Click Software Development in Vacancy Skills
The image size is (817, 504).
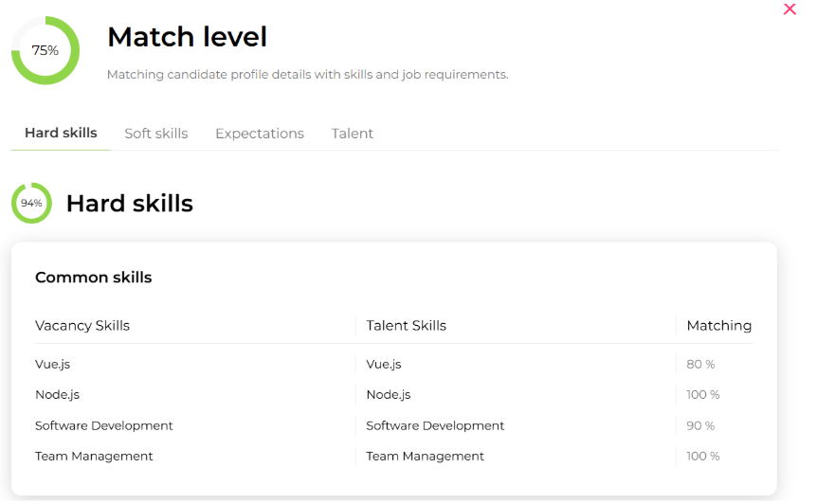(x=104, y=426)
